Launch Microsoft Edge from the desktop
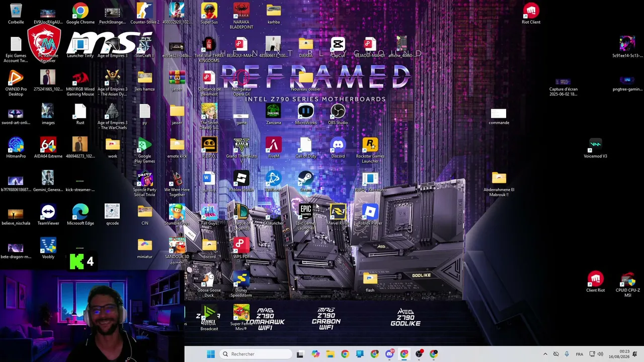 80,215
